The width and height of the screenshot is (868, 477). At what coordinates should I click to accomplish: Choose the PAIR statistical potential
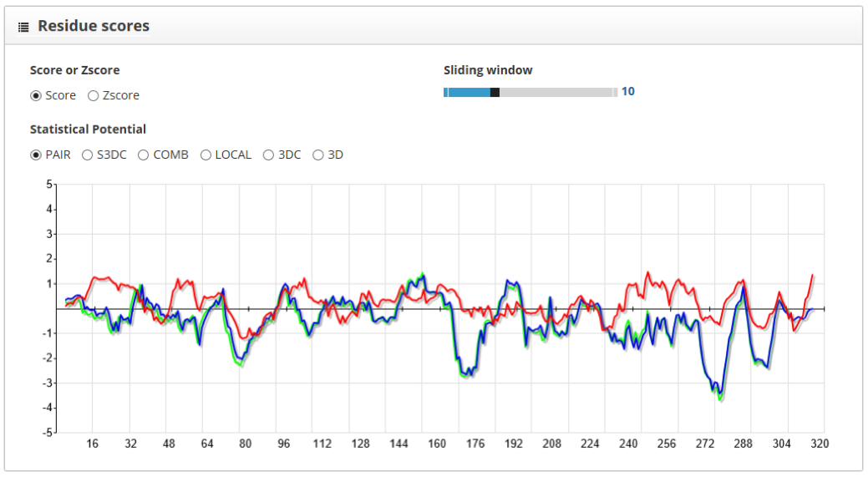[36, 155]
